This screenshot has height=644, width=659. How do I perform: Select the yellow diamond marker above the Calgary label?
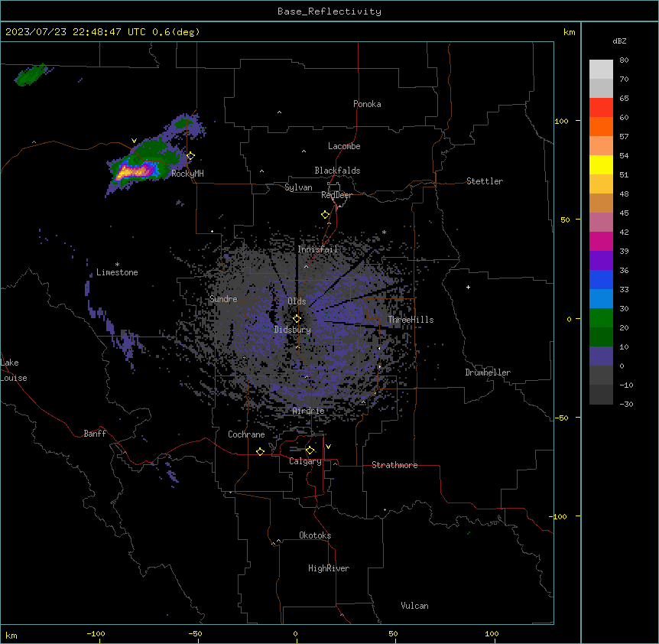[310, 450]
